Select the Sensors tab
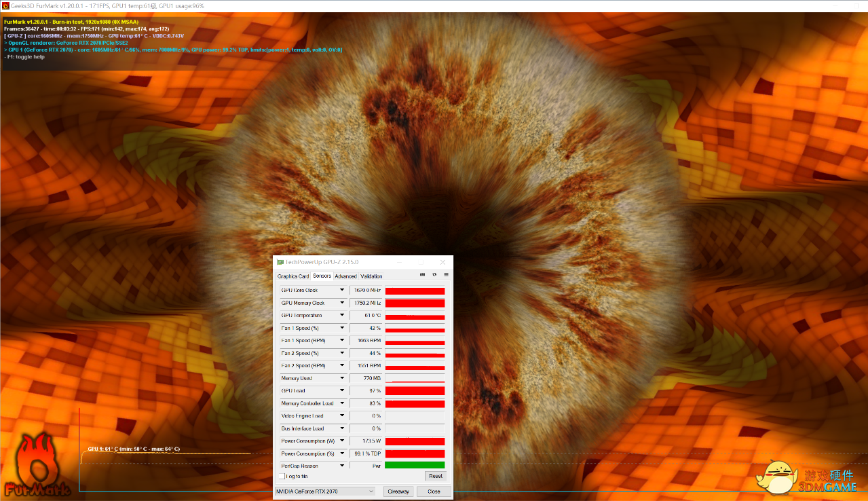 point(322,276)
